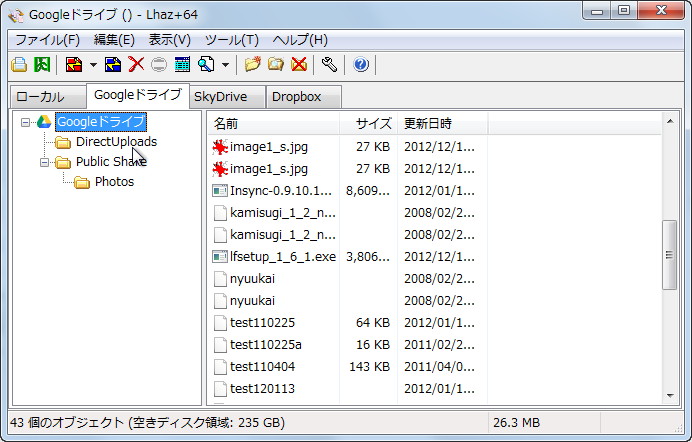Click the blue help question mark icon
This screenshot has height=442, width=692.
point(361,64)
